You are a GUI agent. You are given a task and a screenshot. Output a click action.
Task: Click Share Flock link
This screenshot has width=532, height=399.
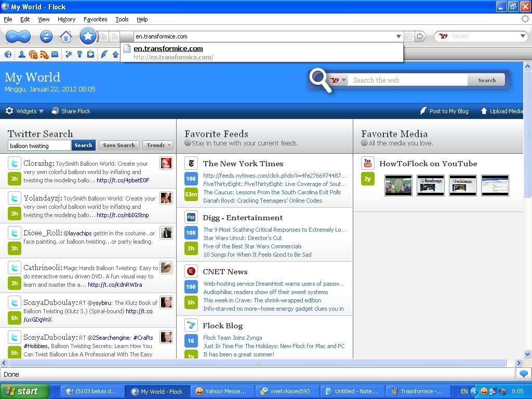click(x=71, y=111)
